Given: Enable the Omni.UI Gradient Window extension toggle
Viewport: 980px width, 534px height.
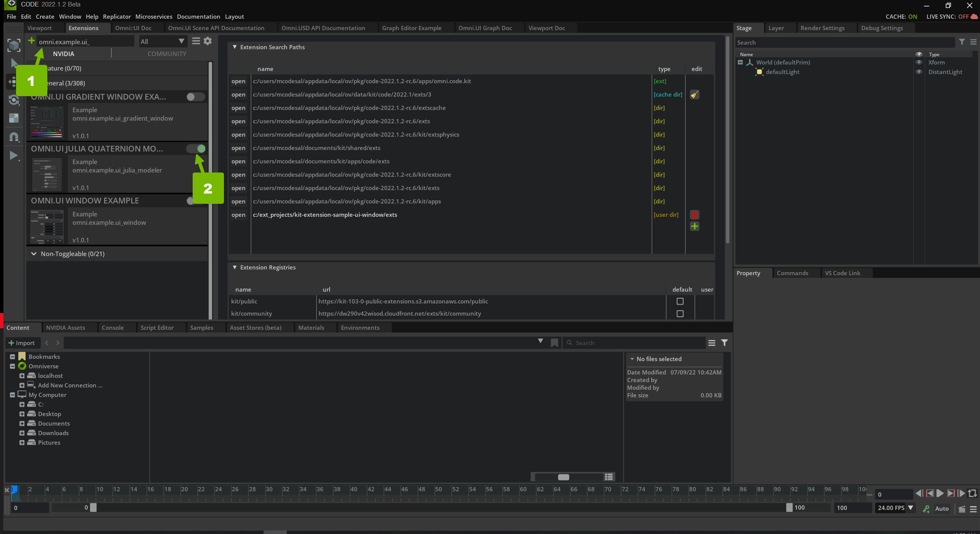Looking at the screenshot, I should pyautogui.click(x=195, y=97).
